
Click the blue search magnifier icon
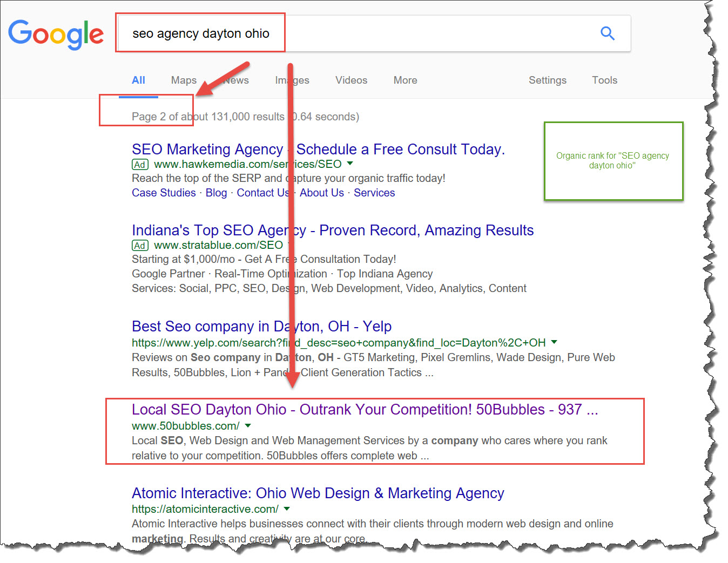[608, 33]
